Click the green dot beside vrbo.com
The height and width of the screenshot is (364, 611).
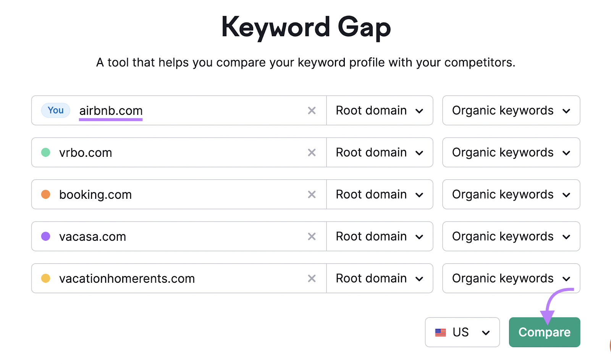[x=46, y=152]
